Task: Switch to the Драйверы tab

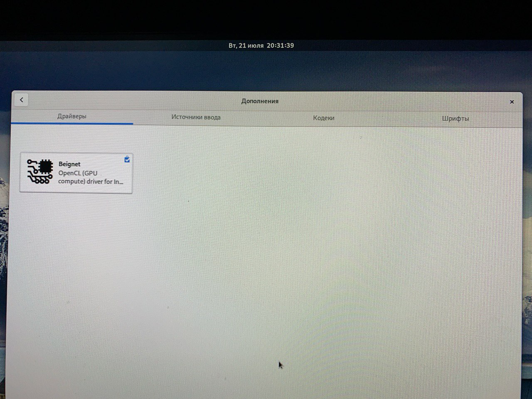Action: click(x=72, y=116)
